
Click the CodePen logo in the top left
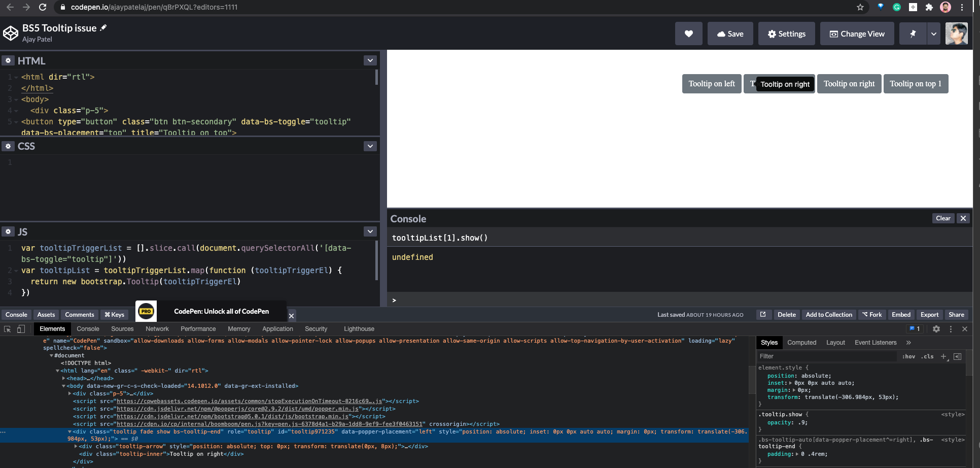[x=11, y=32]
